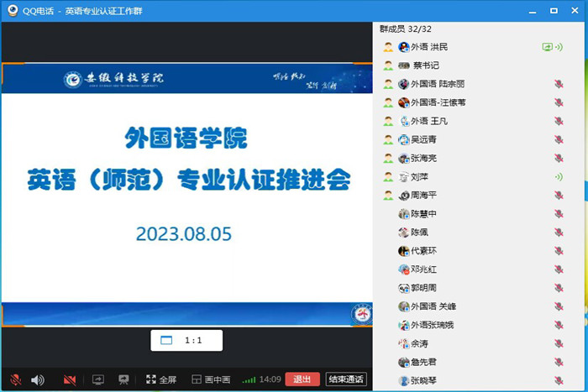
Task: Enter fullscreen with 全屏 button
Action: coord(160,379)
